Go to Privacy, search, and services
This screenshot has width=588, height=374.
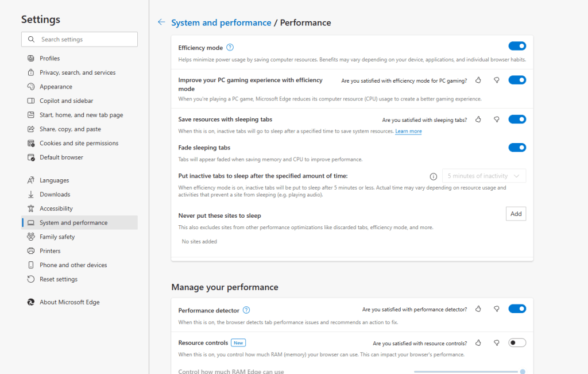tap(79, 72)
